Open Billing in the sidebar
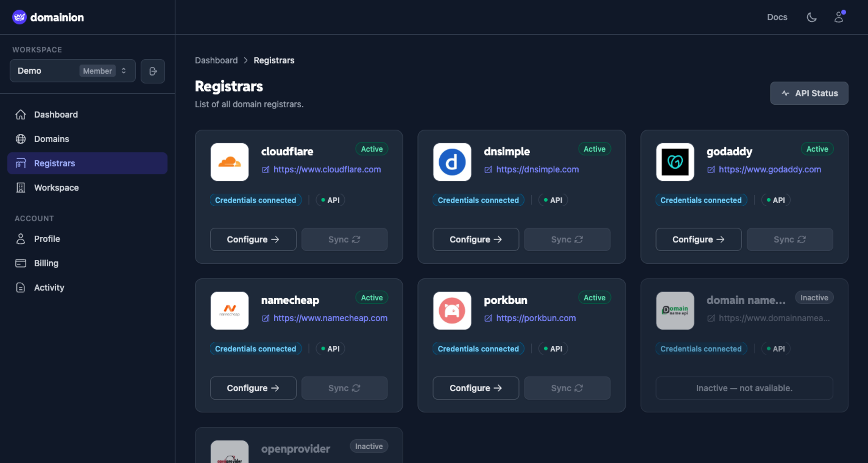The height and width of the screenshot is (463, 868). click(87, 263)
